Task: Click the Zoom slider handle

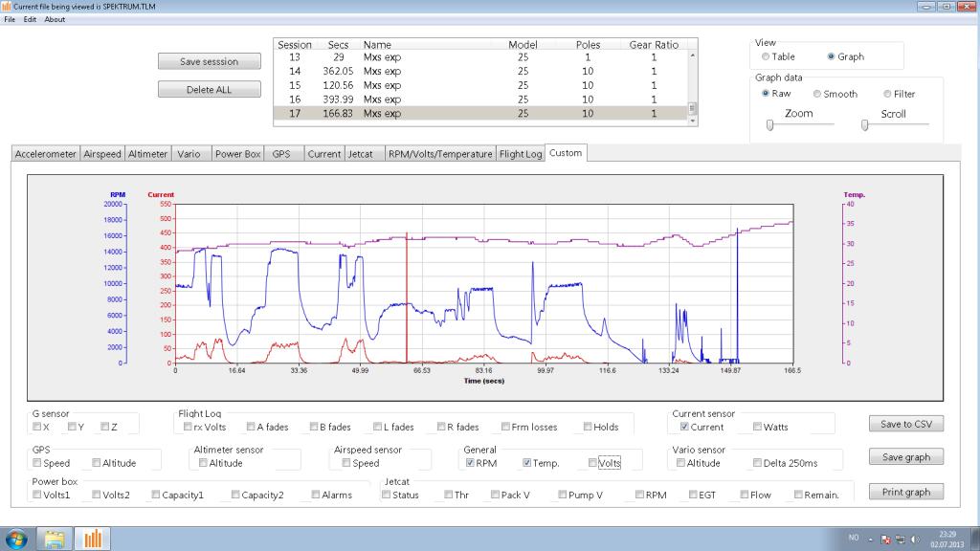Action: point(769,125)
